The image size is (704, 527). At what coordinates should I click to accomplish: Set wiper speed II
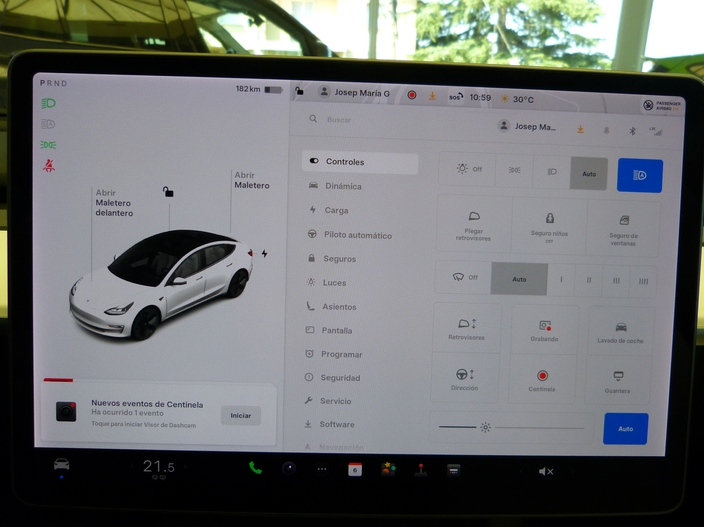(589, 281)
